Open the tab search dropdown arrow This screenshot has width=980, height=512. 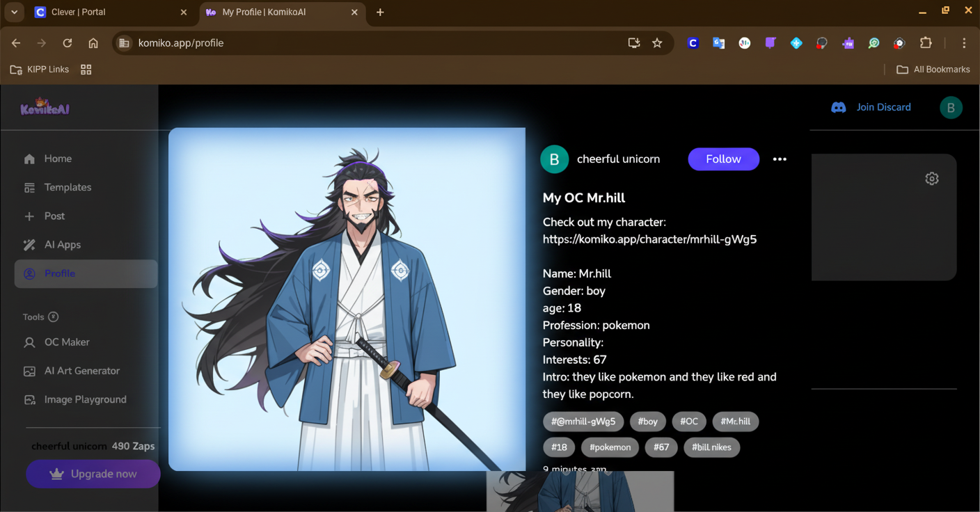point(14,13)
